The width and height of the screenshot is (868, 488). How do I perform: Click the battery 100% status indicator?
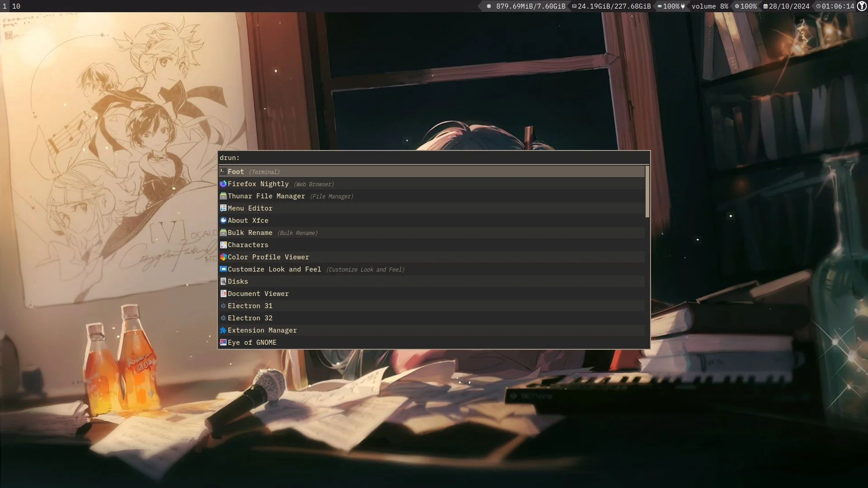point(671,6)
